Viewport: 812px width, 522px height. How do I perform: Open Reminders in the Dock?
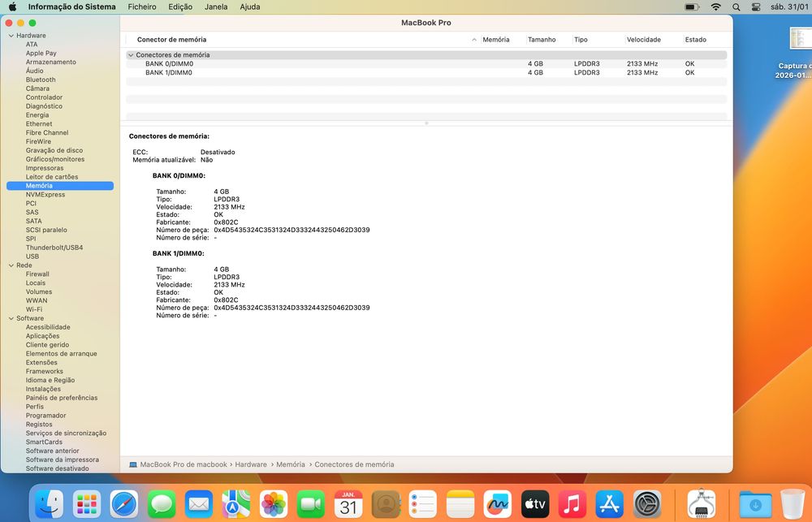pos(423,503)
